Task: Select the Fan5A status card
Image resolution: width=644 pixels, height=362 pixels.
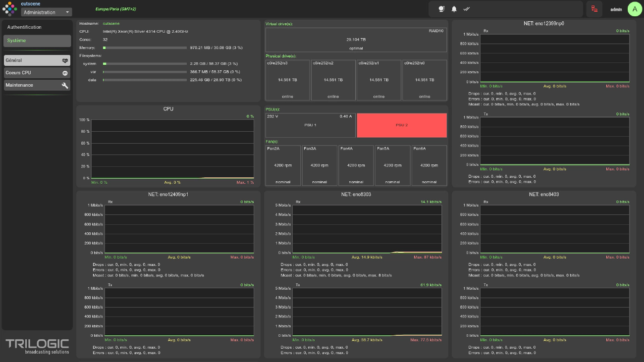Action: pos(393,165)
